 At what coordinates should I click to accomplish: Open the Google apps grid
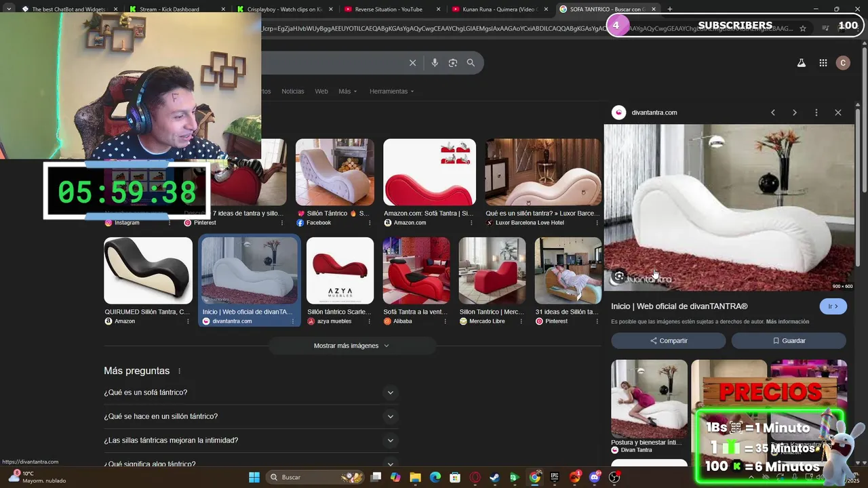823,63
